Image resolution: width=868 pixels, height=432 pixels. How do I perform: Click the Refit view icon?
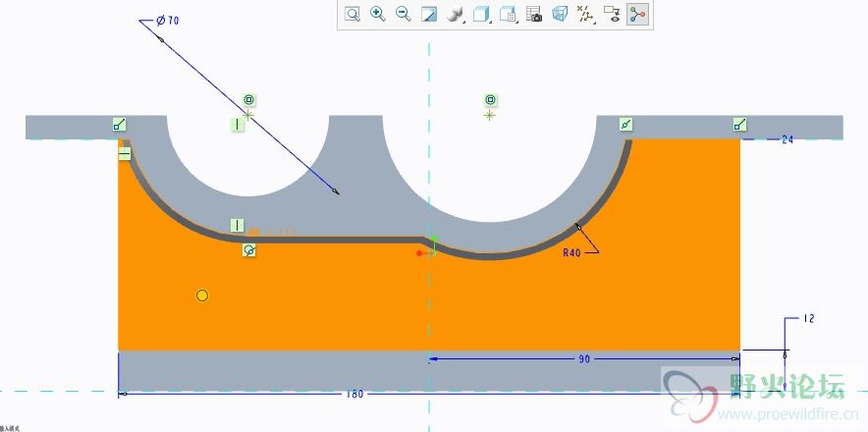click(x=353, y=15)
